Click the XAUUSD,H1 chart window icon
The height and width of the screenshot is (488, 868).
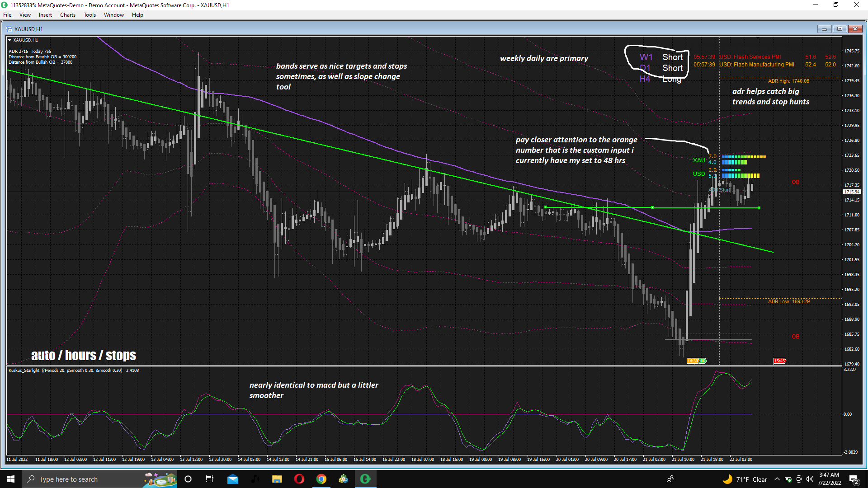coord(9,29)
